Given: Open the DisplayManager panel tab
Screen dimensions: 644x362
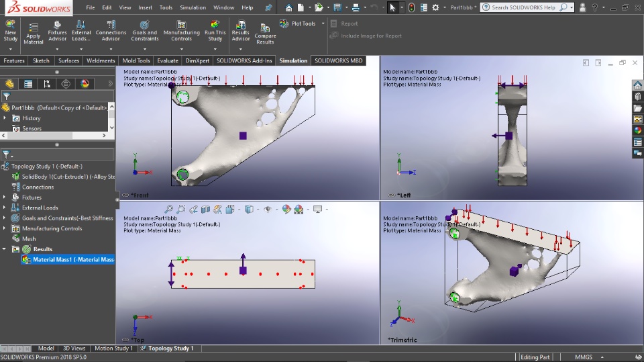Looking at the screenshot, I should (x=85, y=84).
